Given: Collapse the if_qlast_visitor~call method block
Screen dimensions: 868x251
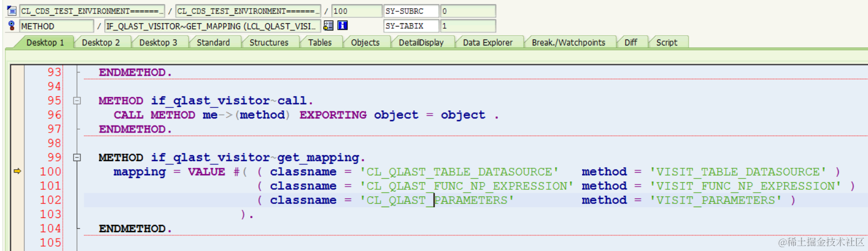Looking at the screenshot, I should [77, 101].
